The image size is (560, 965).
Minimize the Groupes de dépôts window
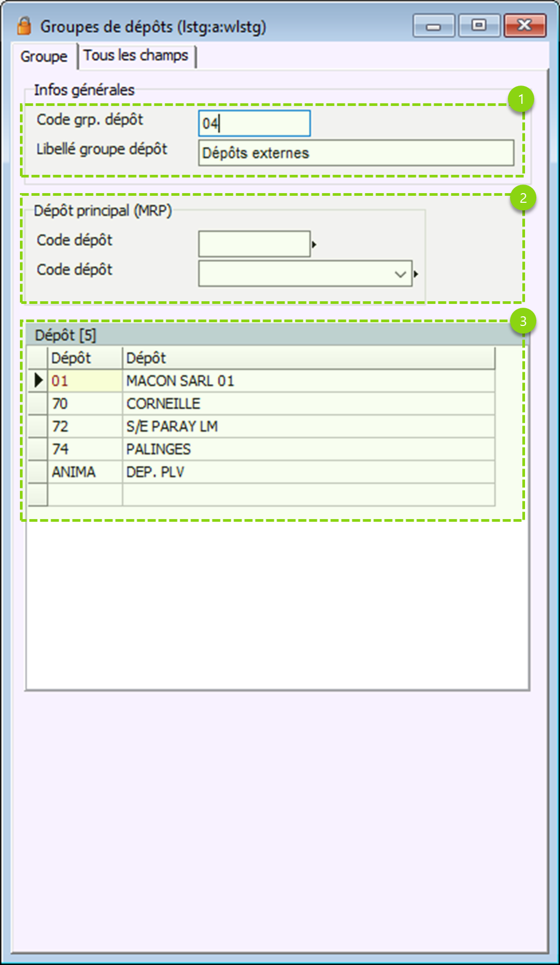434,26
